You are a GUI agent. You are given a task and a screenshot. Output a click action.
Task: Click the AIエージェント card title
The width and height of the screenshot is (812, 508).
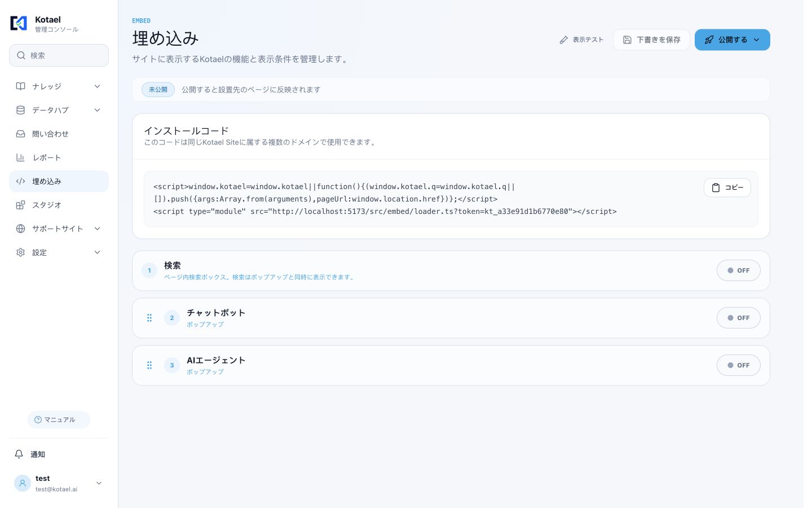click(x=216, y=360)
